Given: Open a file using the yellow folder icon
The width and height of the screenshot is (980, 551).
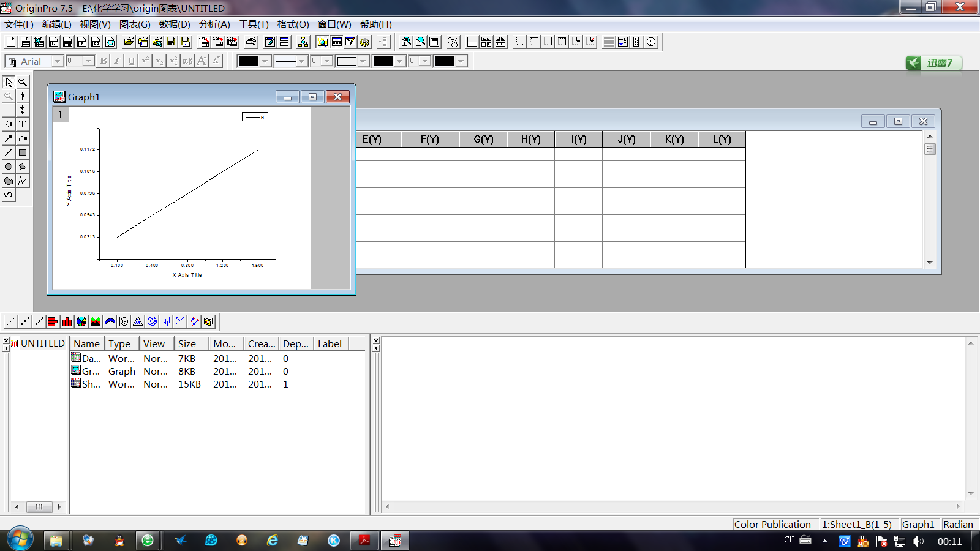Looking at the screenshot, I should click(129, 42).
